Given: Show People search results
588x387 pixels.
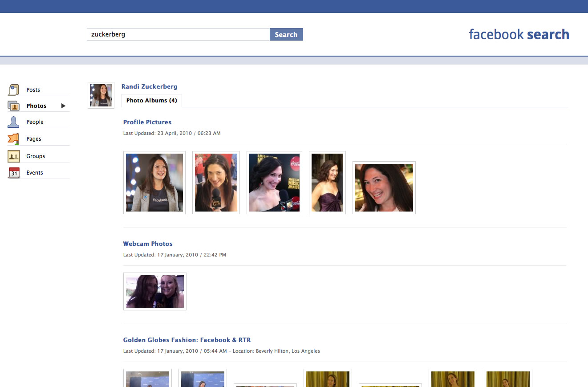Looking at the screenshot, I should pos(35,122).
